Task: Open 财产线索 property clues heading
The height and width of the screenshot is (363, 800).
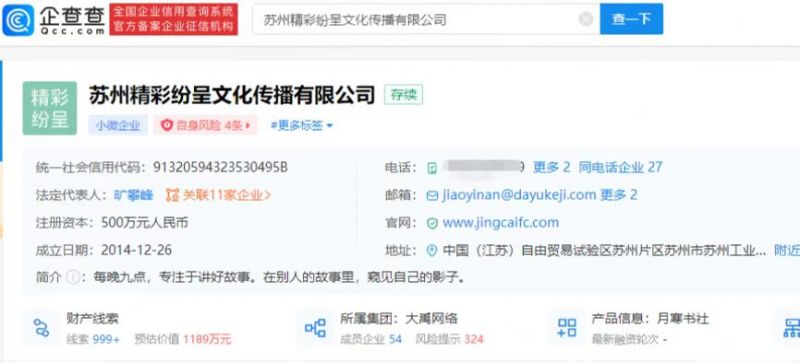Action: (93, 319)
